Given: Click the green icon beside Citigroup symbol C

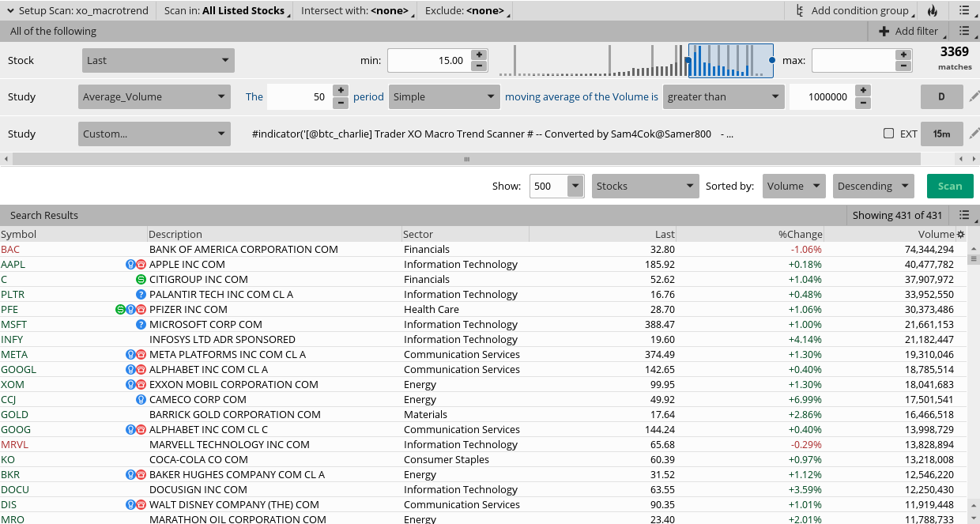Looking at the screenshot, I should click(141, 280).
